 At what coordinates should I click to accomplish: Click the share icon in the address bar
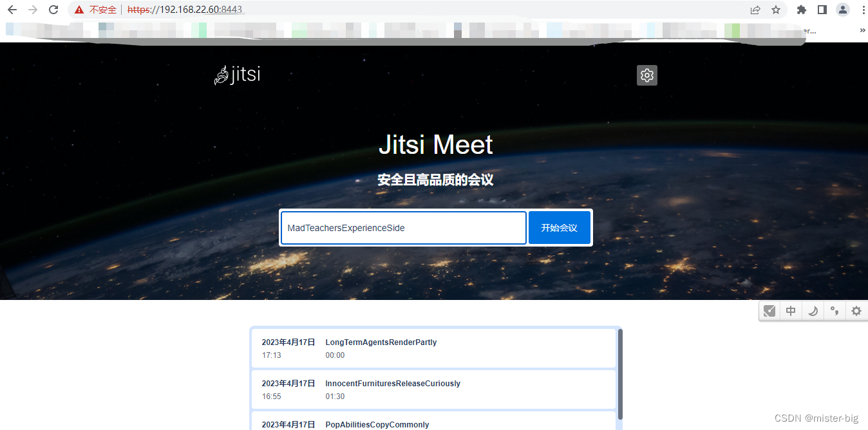click(754, 10)
